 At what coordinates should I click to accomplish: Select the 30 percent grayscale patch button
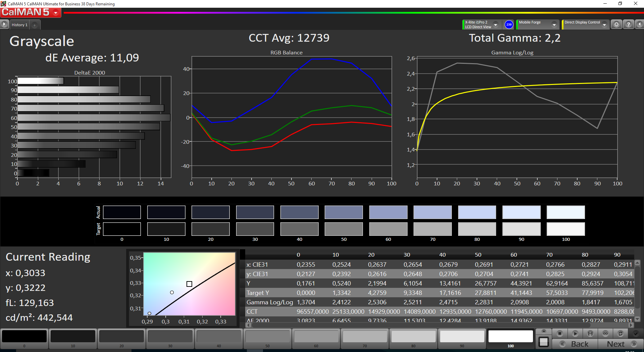(170, 338)
